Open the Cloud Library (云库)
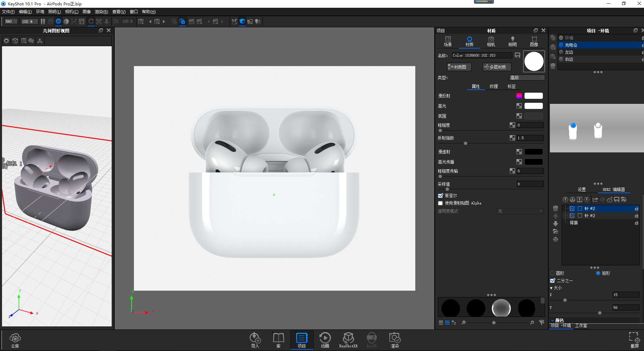644x351 pixels. pyautogui.click(x=15, y=340)
